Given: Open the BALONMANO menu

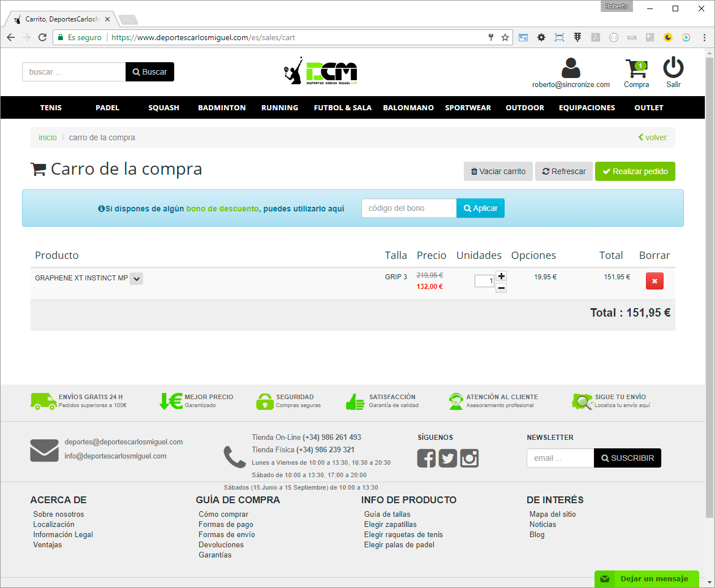Looking at the screenshot, I should (x=408, y=107).
